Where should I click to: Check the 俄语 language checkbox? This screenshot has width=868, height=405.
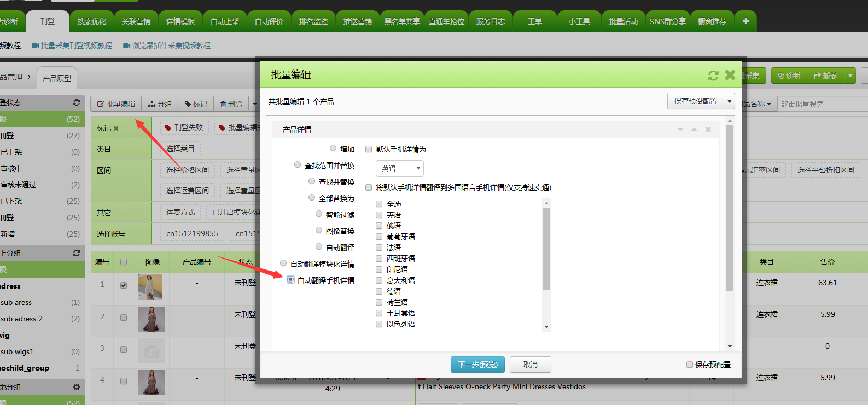(379, 226)
